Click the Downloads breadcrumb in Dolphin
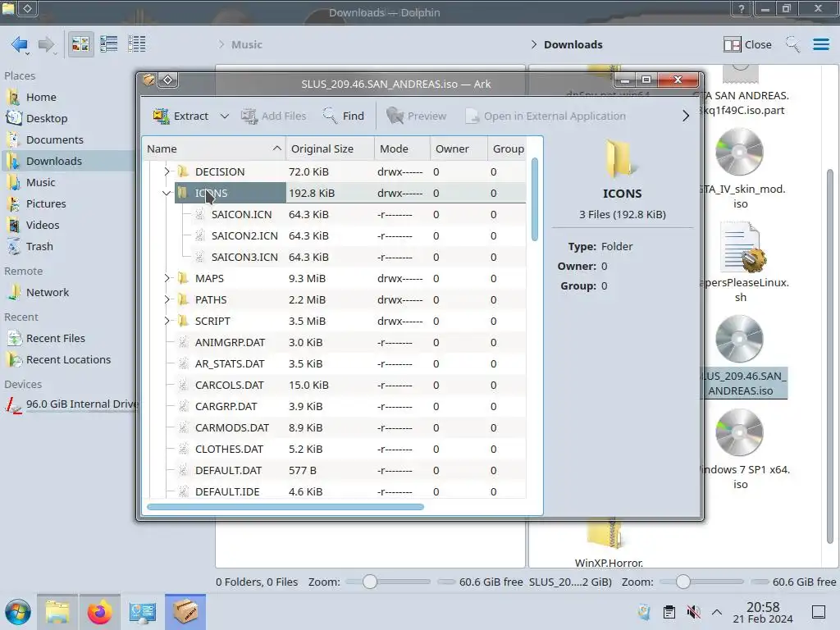This screenshot has height=630, width=840. (573, 44)
